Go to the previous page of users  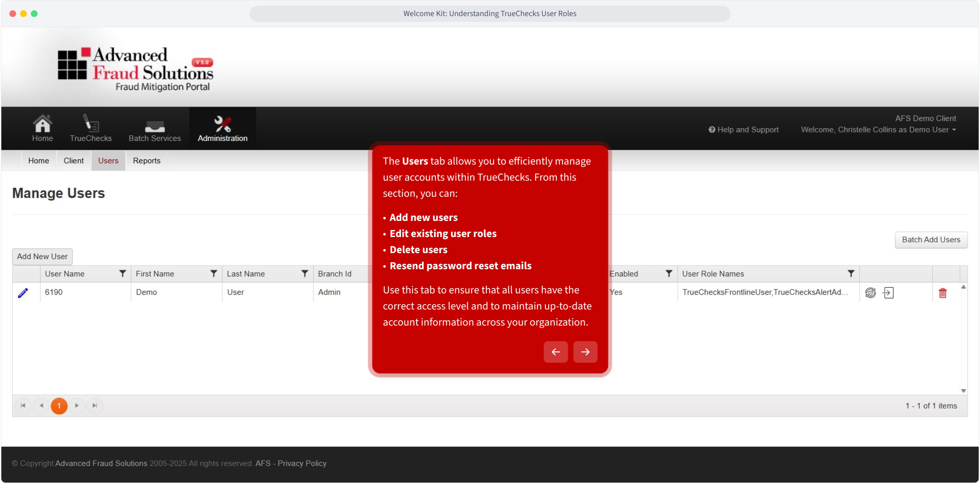pyautogui.click(x=41, y=406)
